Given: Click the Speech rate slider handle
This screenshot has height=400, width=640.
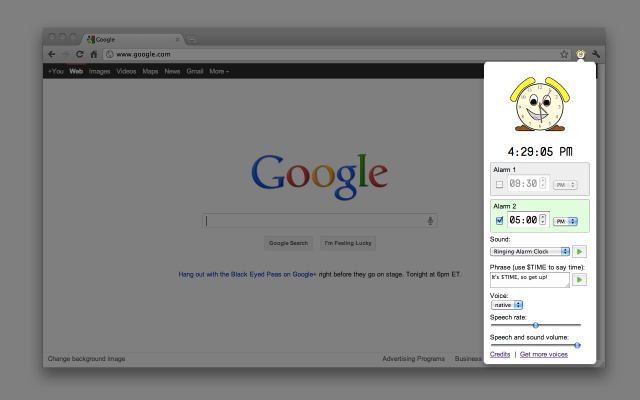Looking at the screenshot, I should coord(536,325).
